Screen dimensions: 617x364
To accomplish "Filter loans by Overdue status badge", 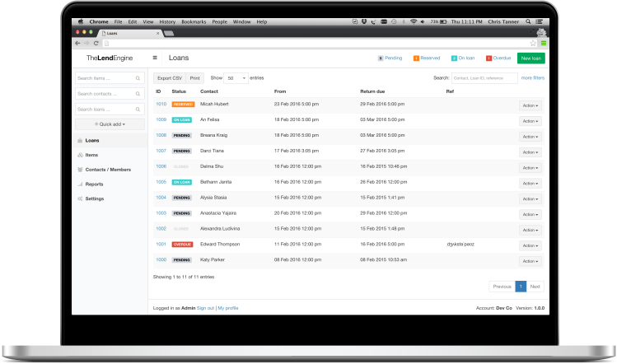I will point(498,58).
